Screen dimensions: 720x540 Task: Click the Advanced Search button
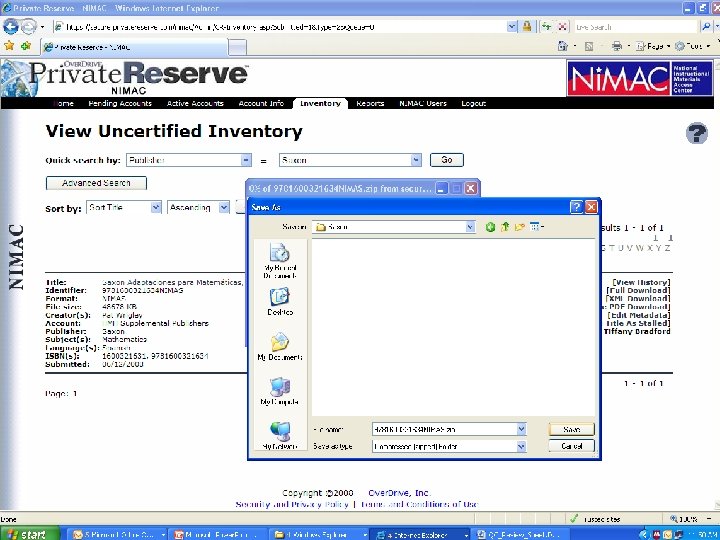(96, 183)
